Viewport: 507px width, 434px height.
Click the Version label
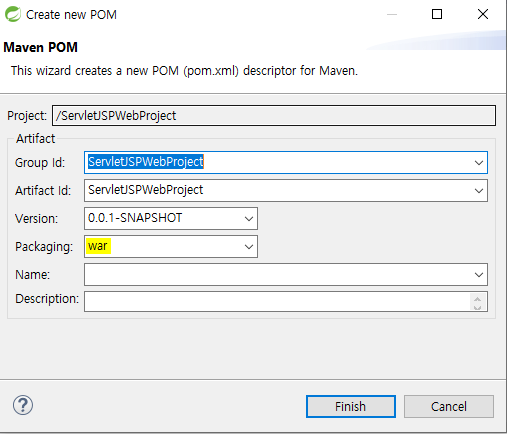click(x=36, y=219)
